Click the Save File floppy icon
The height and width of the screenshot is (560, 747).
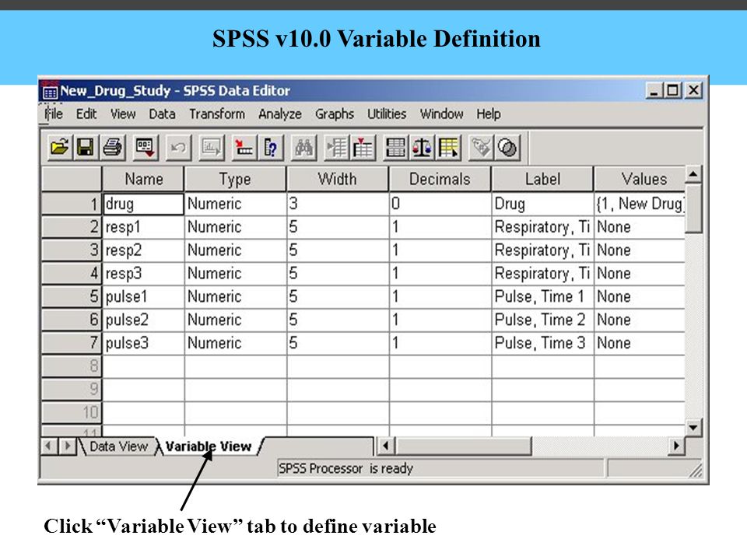(x=86, y=147)
